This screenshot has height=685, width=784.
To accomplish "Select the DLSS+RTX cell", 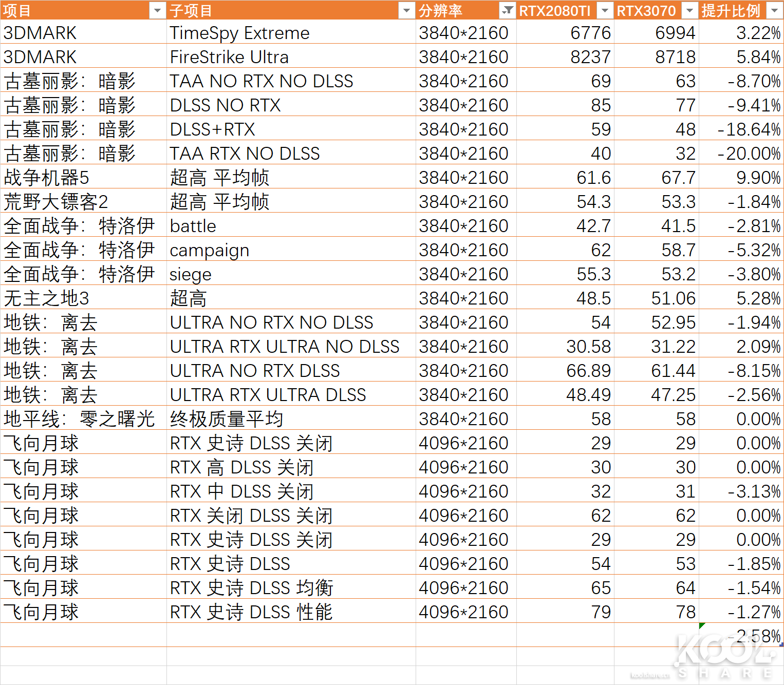I will click(291, 128).
